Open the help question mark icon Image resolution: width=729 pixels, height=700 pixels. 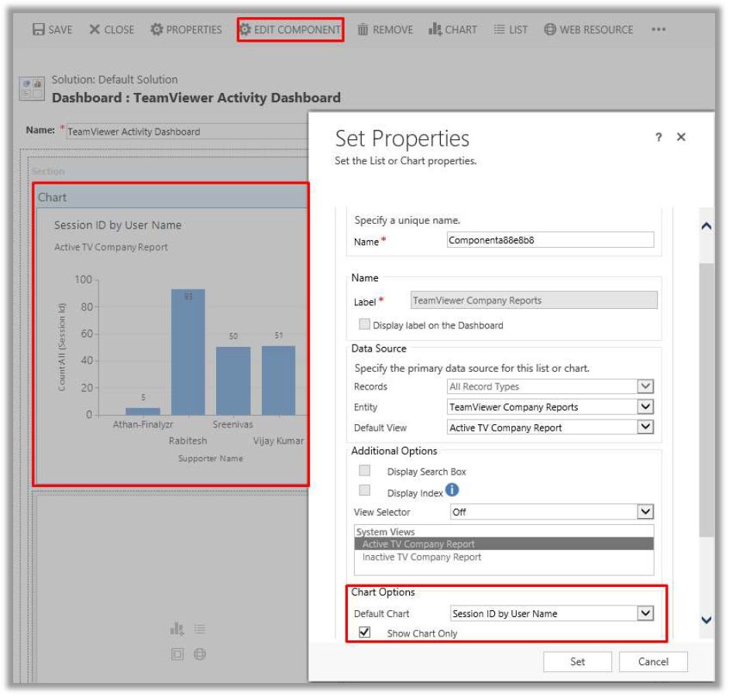(659, 137)
